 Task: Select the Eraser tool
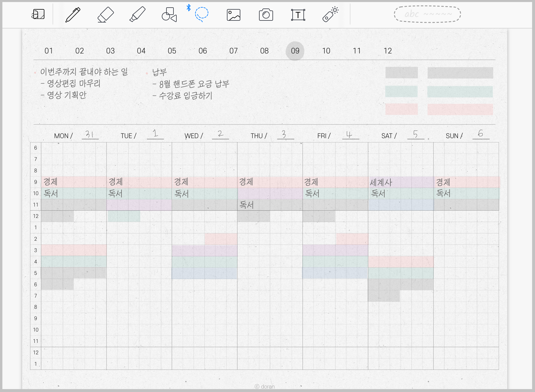105,15
